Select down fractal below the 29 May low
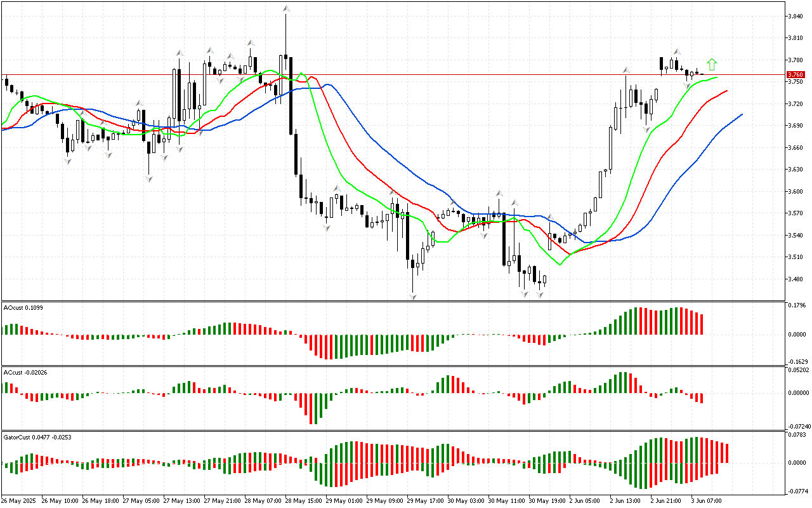Screen dimensions: 812x508 [x=413, y=296]
